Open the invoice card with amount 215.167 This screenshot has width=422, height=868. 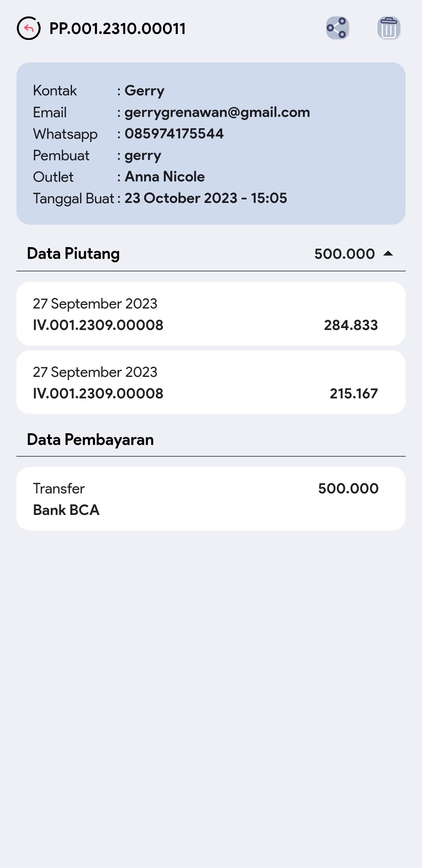pyautogui.click(x=211, y=382)
